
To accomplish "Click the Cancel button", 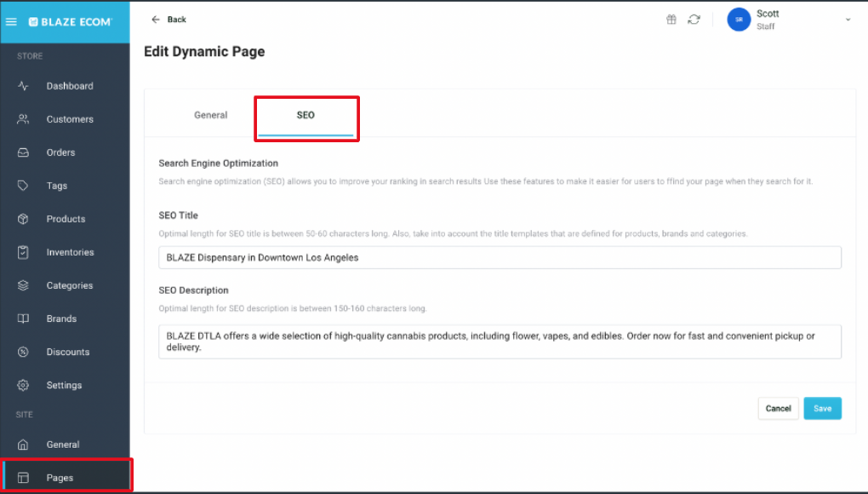I will tap(778, 408).
